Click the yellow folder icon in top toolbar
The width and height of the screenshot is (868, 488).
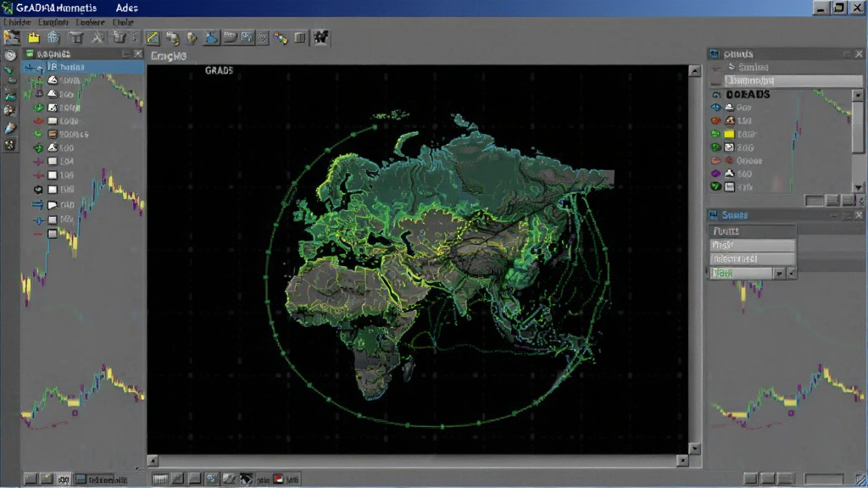coord(34,37)
